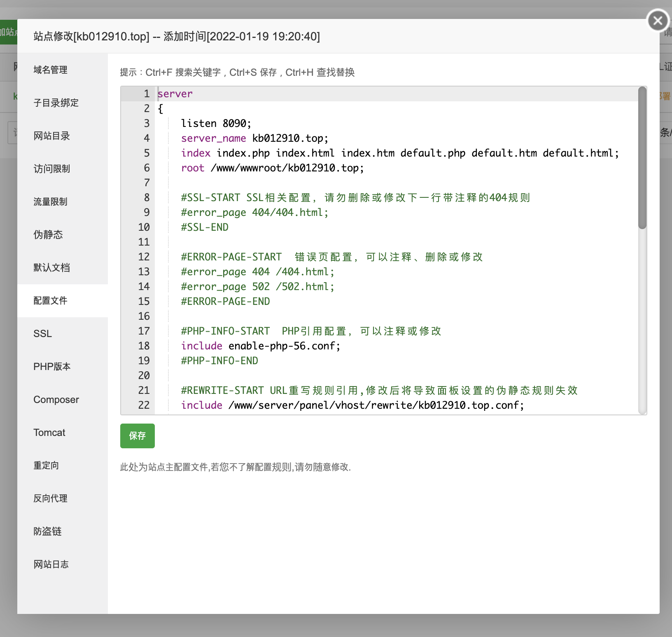Click line number 12 in gutter
Screen dimensions: 672x637
144,257
